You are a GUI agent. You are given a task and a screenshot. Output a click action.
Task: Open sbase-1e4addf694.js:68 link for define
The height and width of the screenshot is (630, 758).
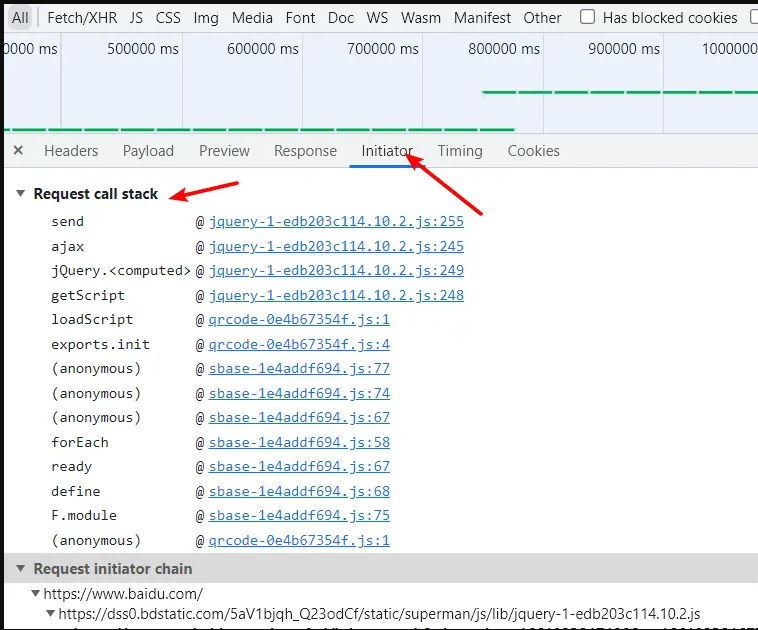[299, 491]
